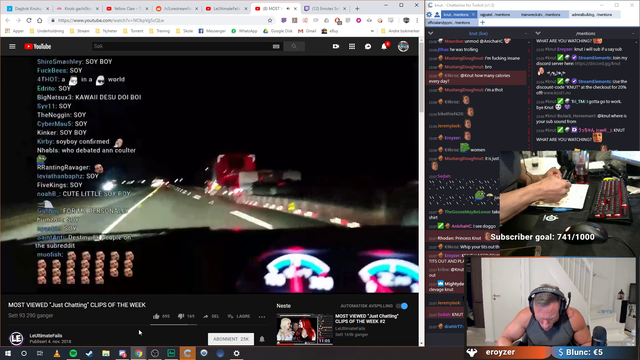Go to the YouTube home logo
The width and height of the screenshot is (640, 360).
[x=38, y=47]
